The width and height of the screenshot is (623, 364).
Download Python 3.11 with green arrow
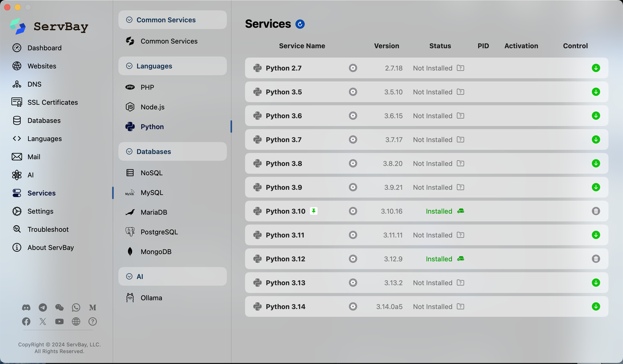(x=596, y=235)
